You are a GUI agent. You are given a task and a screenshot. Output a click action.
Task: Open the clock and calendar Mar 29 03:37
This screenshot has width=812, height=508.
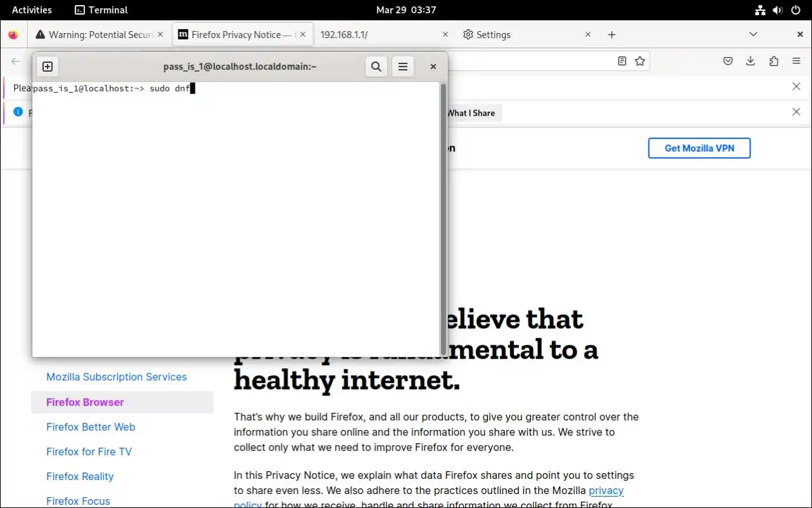[x=406, y=10]
